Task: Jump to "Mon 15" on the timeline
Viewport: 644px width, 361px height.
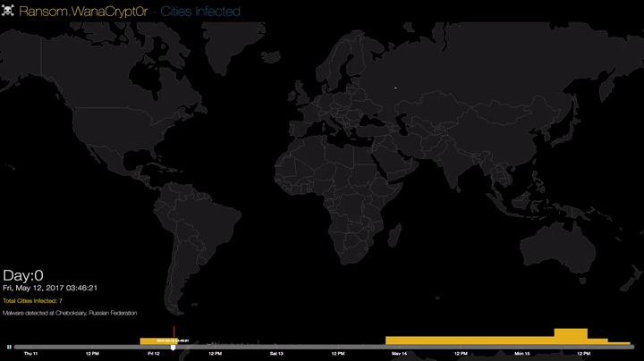Action: pos(522,354)
